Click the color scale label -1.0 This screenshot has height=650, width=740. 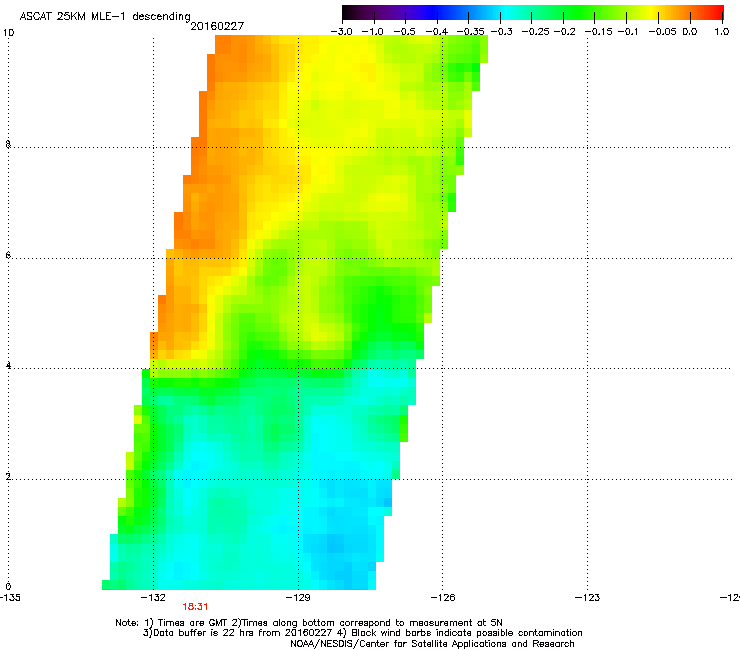pos(372,32)
